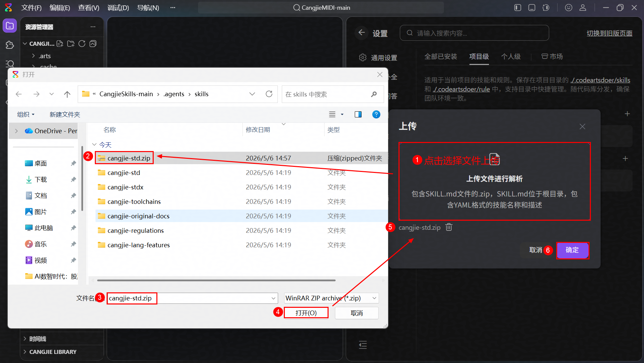Open the ./.codeartsdoer/skills link
Image resolution: width=644 pixels, height=363 pixels.
point(600,80)
